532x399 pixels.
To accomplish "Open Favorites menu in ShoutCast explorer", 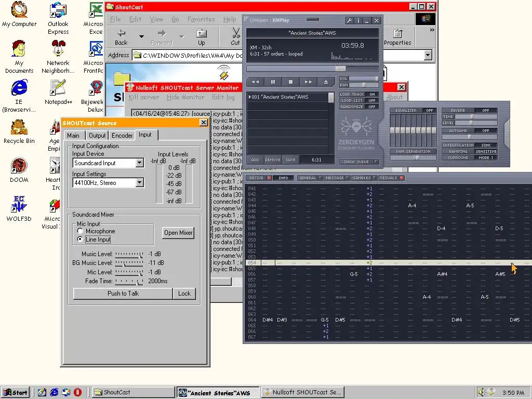I will coord(201,19).
